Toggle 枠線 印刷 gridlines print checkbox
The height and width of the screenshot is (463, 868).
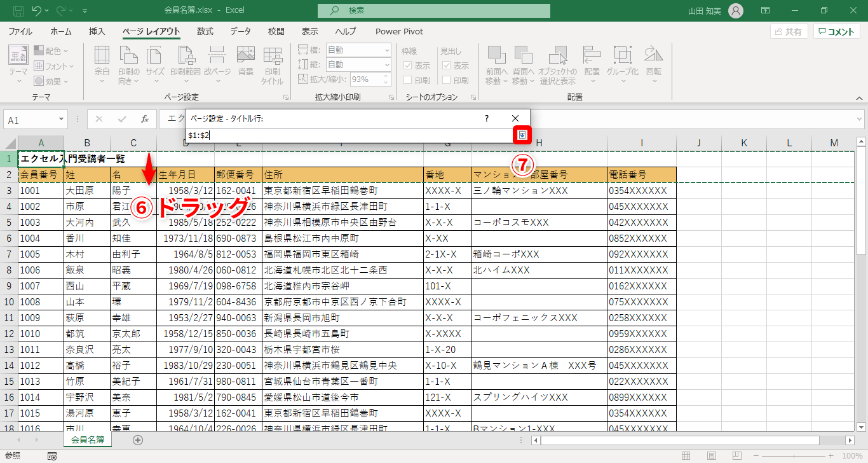pos(408,81)
